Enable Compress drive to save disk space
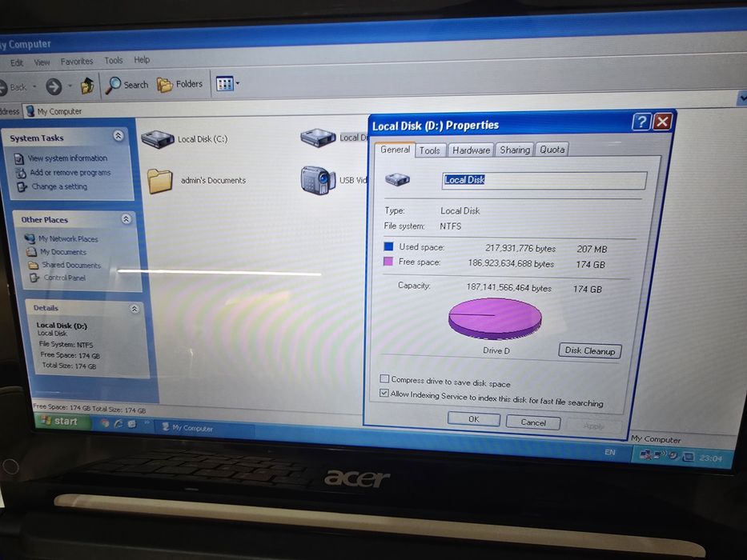This screenshot has height=560, width=747. point(384,378)
